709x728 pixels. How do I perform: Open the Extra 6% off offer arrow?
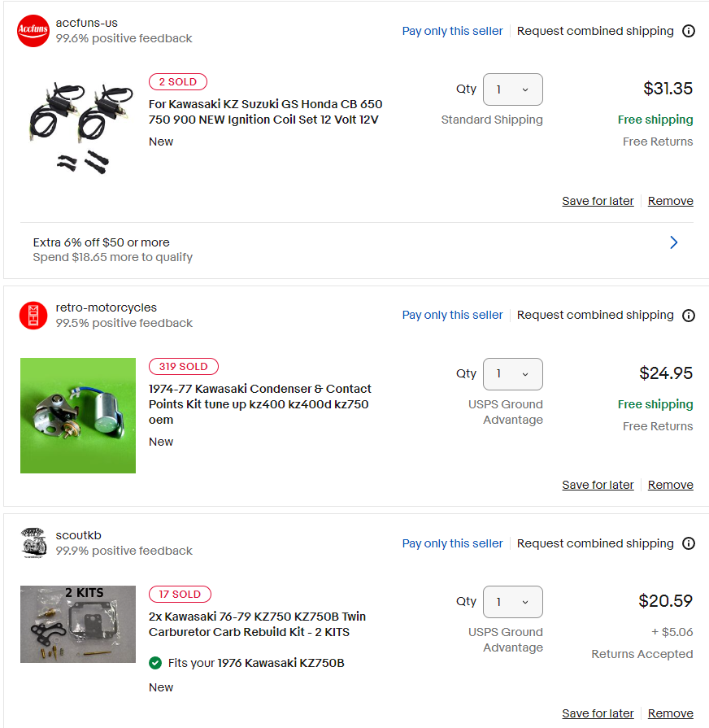tap(673, 242)
